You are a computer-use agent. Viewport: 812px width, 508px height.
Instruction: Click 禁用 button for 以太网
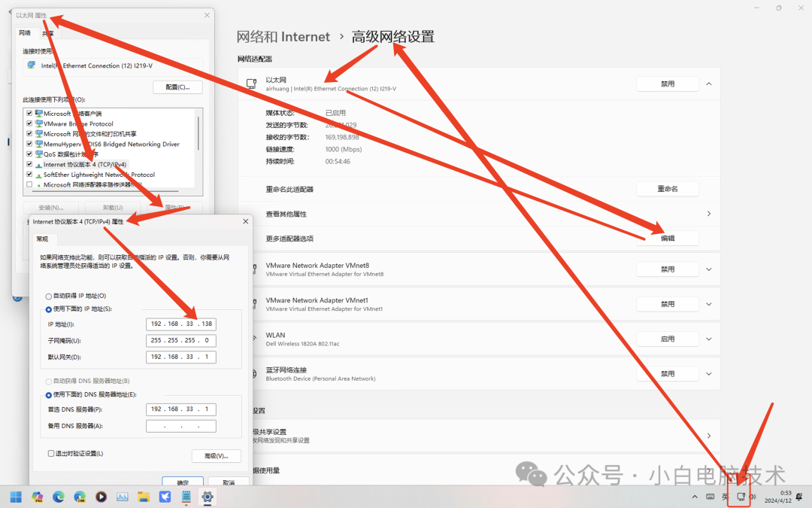668,84
